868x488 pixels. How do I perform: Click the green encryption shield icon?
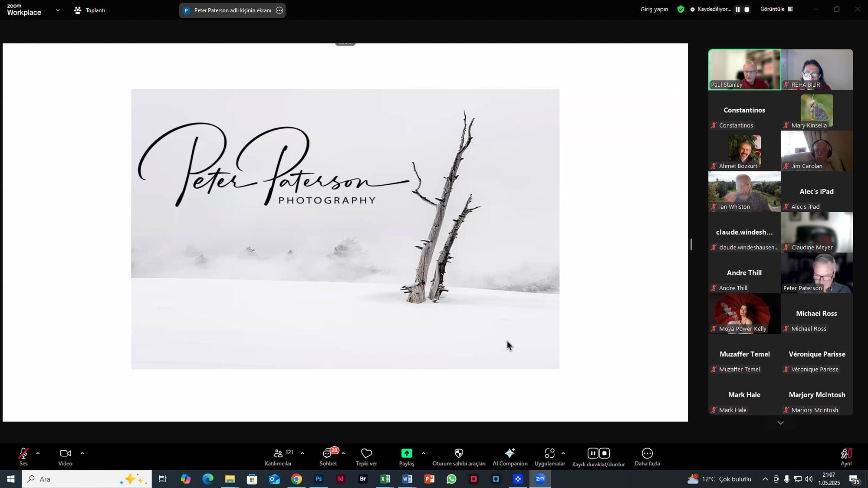pos(681,9)
